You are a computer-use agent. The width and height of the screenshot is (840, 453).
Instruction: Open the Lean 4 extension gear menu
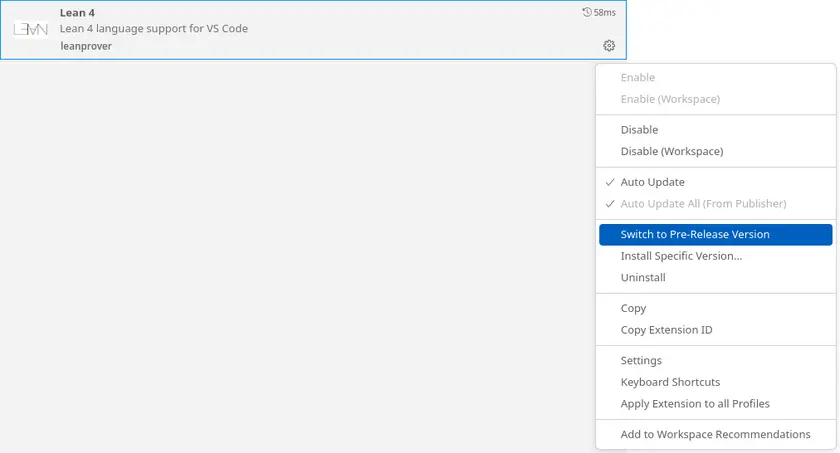[609, 46]
